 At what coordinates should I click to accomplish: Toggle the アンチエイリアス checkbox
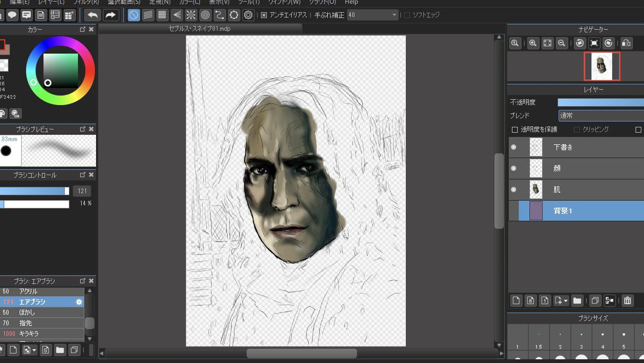point(264,15)
